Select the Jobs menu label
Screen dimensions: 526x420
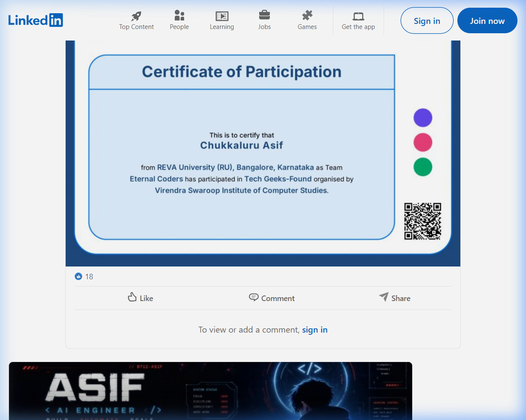tap(264, 27)
